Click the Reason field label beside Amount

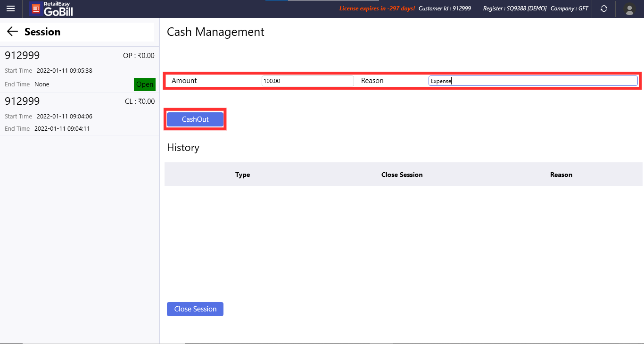point(372,81)
